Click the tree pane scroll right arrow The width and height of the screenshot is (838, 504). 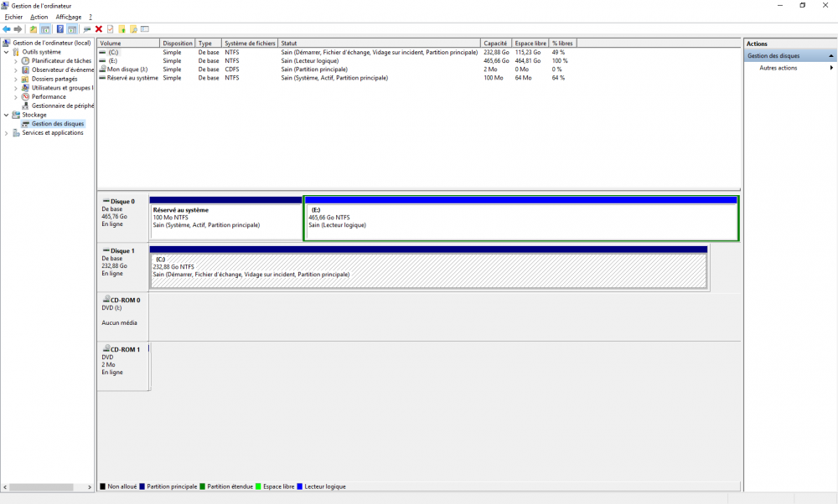click(90, 487)
